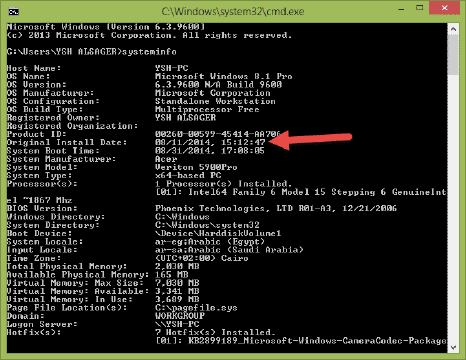
Task: Click the text C:\Windows\system32 under System Directory
Action: tap(207, 225)
